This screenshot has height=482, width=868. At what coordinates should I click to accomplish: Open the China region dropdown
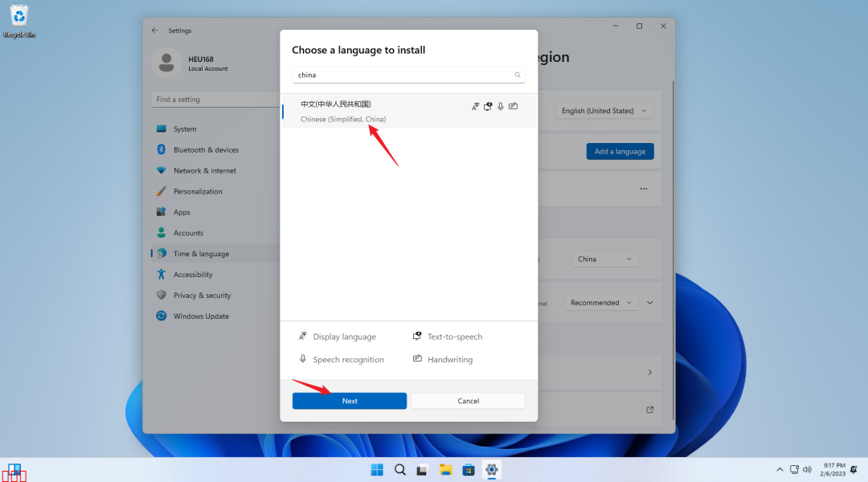[x=604, y=259]
